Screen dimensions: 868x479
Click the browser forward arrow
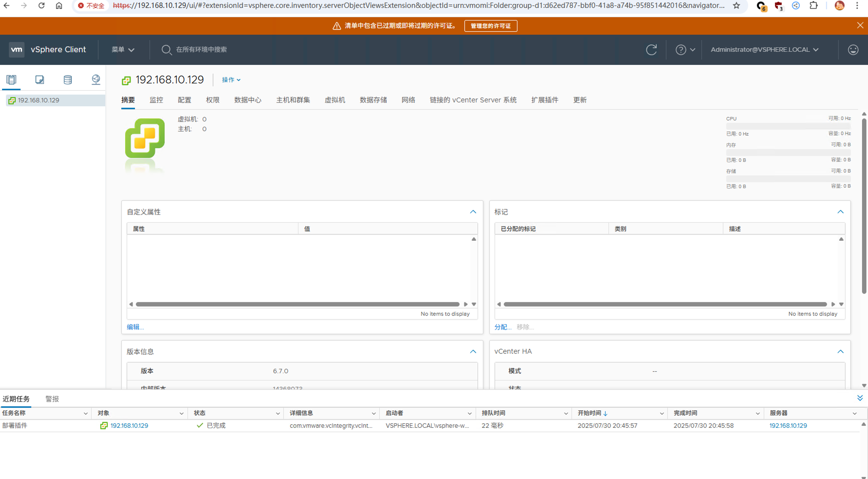click(24, 5)
